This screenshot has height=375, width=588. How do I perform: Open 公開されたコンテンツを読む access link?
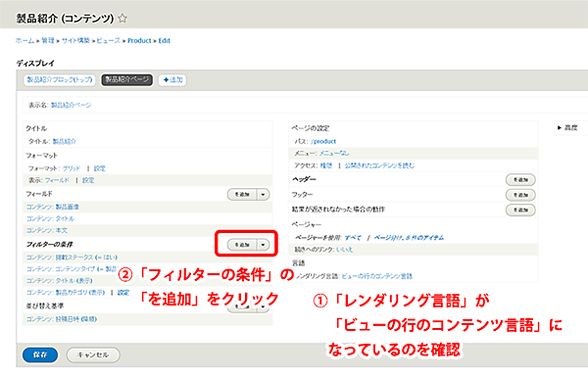point(379,165)
